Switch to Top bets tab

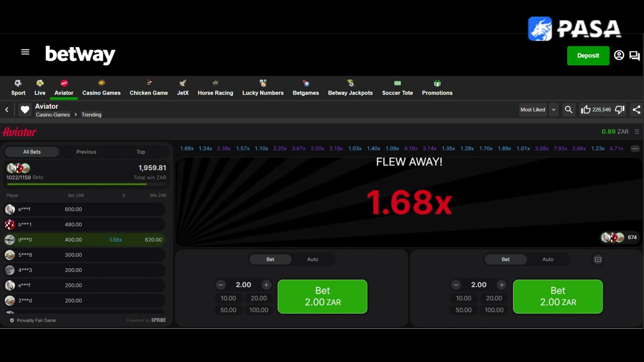tap(141, 152)
